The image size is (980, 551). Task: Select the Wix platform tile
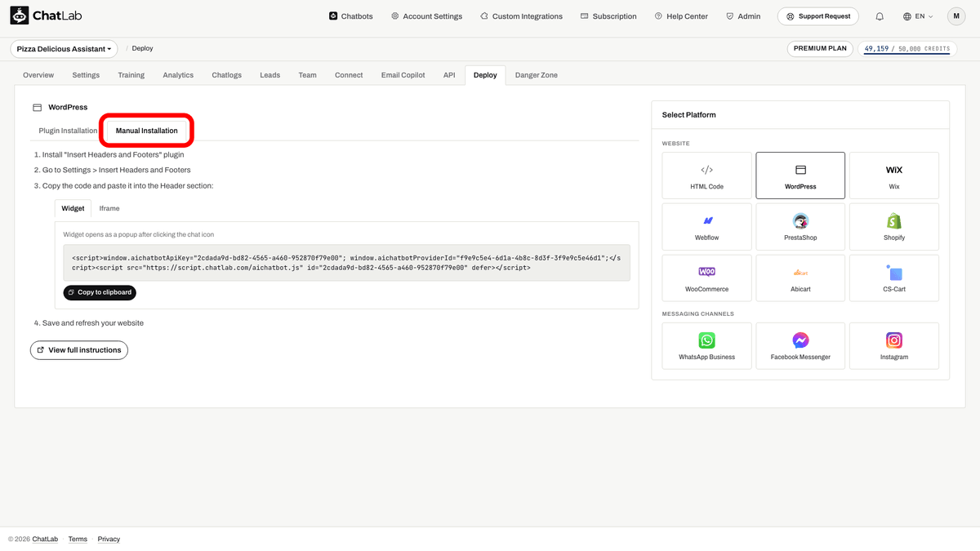894,176
